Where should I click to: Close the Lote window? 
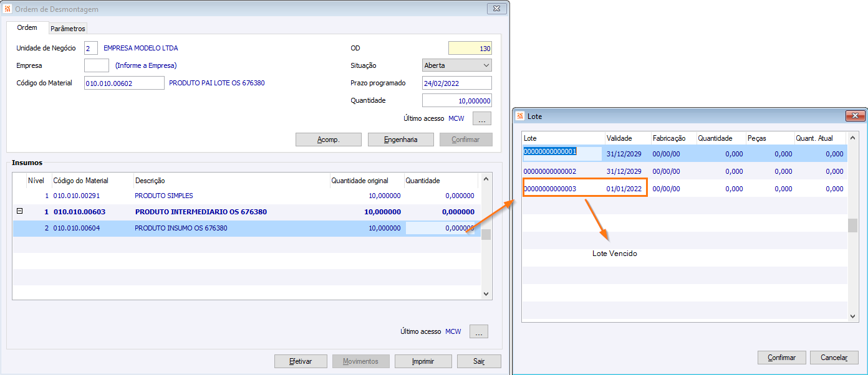click(854, 116)
